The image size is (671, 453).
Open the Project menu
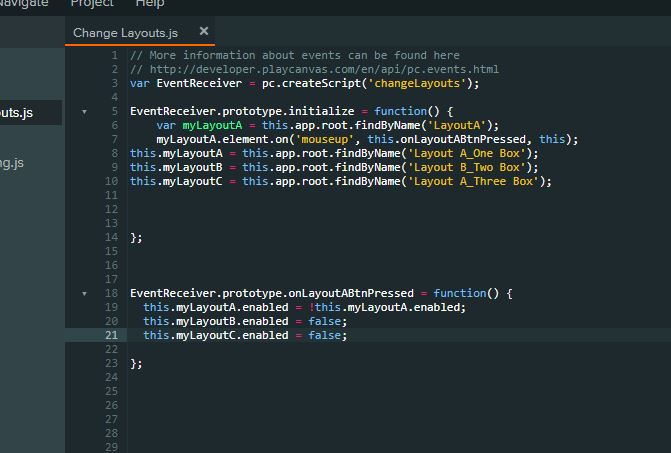pyautogui.click(x=91, y=4)
